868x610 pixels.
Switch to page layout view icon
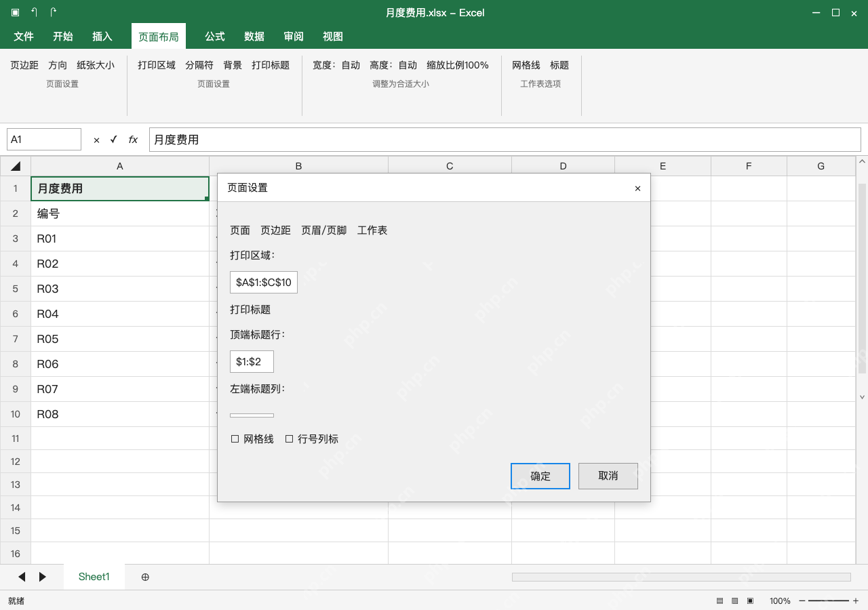point(735,601)
